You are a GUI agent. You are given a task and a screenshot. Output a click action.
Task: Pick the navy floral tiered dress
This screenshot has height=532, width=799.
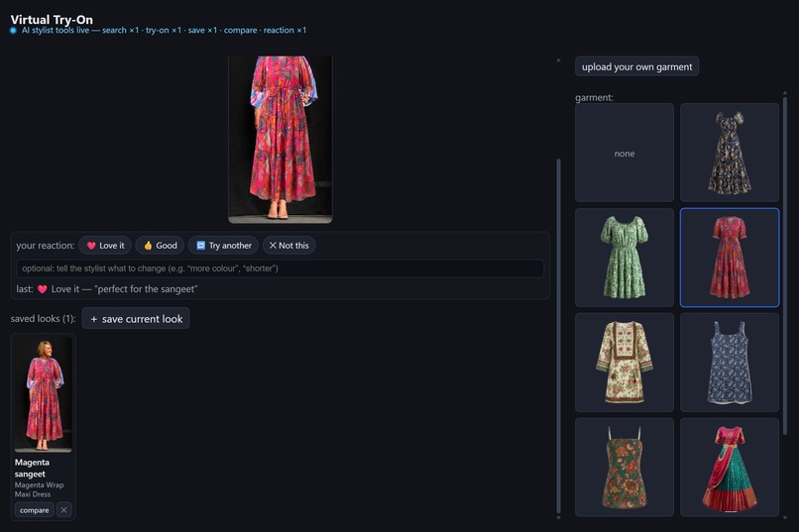tap(730, 153)
